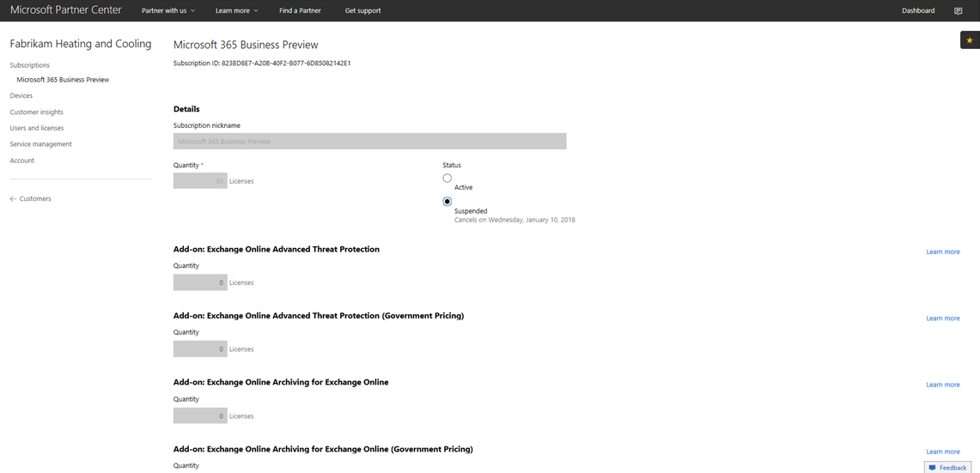Image resolution: width=980 pixels, height=473 pixels.
Task: Click the Microsoft Partner Center logo title
Action: click(x=65, y=10)
